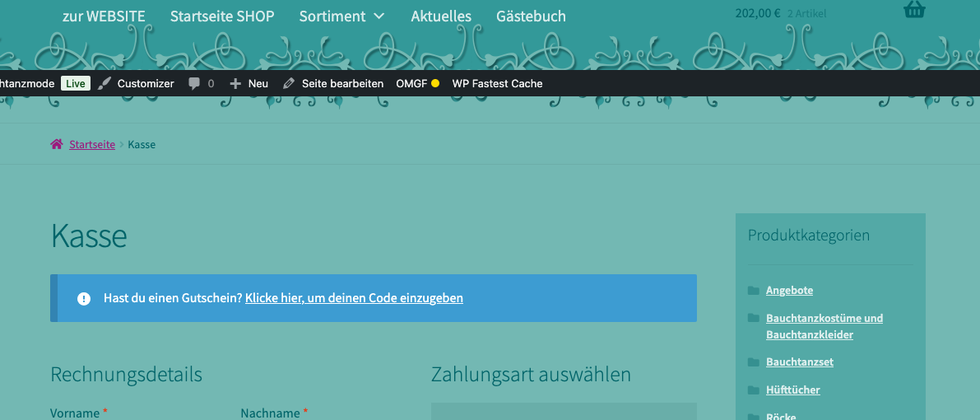Click the folder icon beside Angebote
This screenshot has height=420, width=980.
pyautogui.click(x=754, y=290)
